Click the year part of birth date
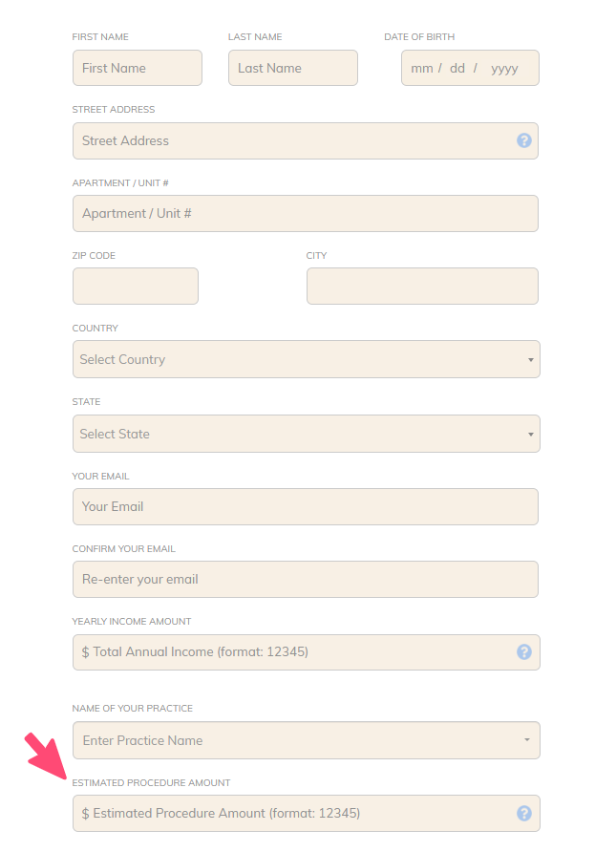Image resolution: width=616 pixels, height=852 pixels. (x=504, y=68)
